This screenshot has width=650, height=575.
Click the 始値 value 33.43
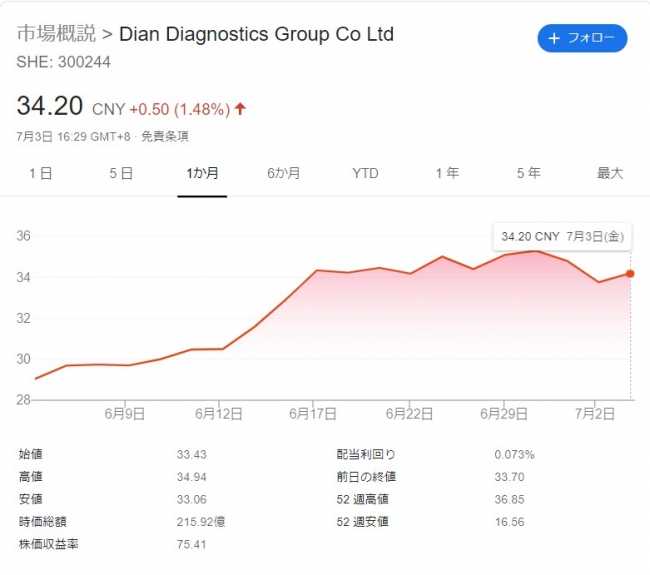[192, 455]
